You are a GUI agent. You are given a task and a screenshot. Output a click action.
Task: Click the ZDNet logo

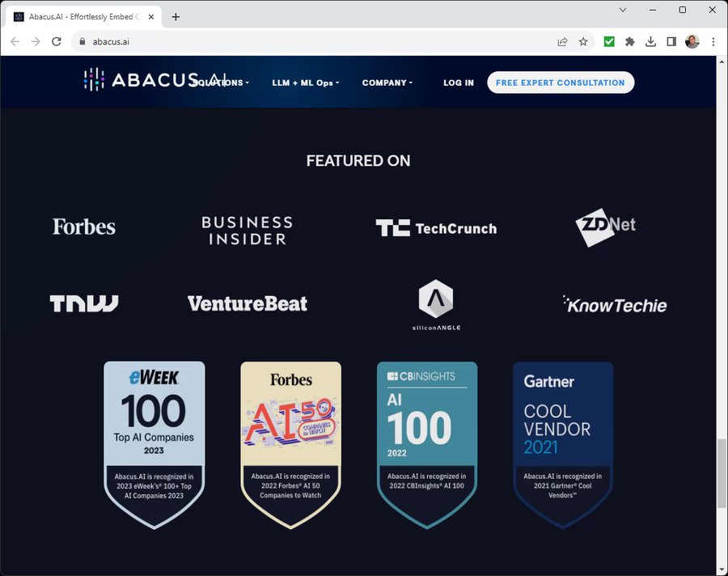coord(605,227)
